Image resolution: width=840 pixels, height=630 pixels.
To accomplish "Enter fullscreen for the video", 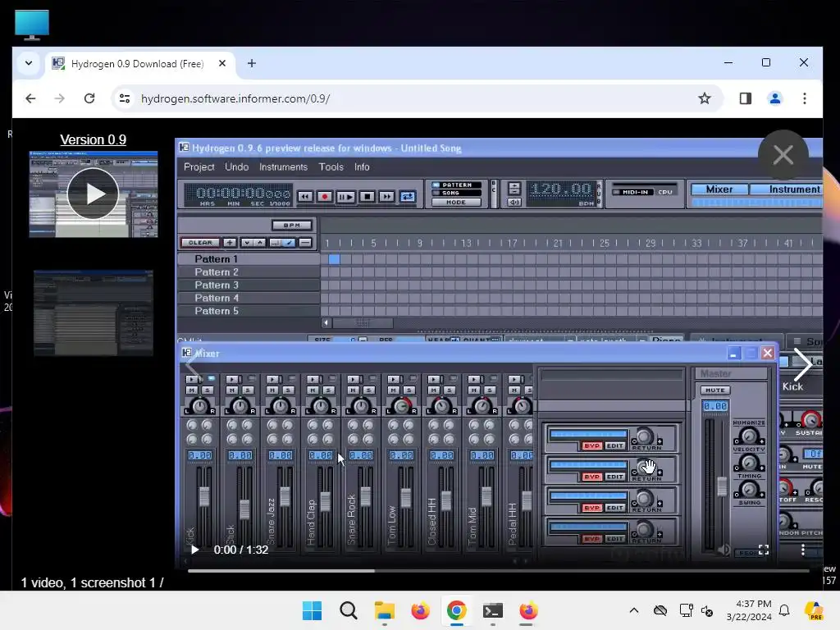I will [764, 550].
